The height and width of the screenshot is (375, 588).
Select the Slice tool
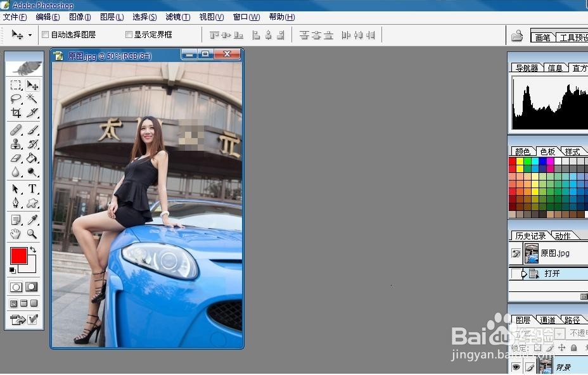pos(32,113)
